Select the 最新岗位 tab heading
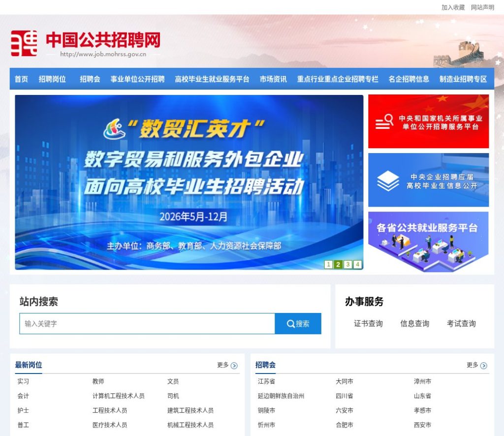Screen dimensions: 504x436 (x=29, y=365)
